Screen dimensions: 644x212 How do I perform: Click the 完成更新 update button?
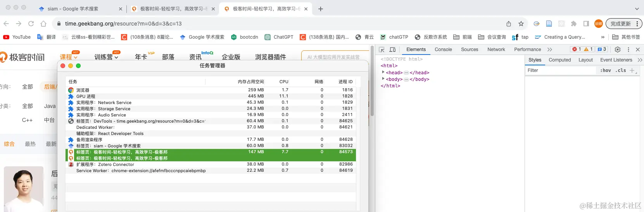(x=624, y=24)
